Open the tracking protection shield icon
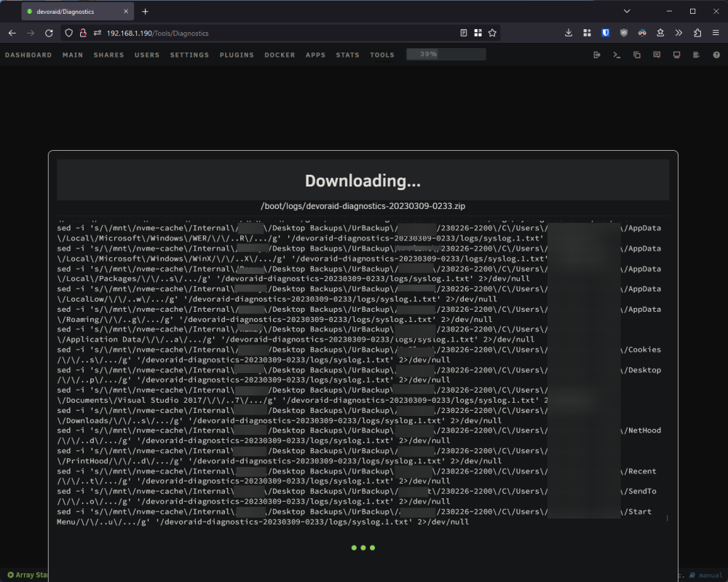Viewport: 728px width, 582px height. pos(68,33)
